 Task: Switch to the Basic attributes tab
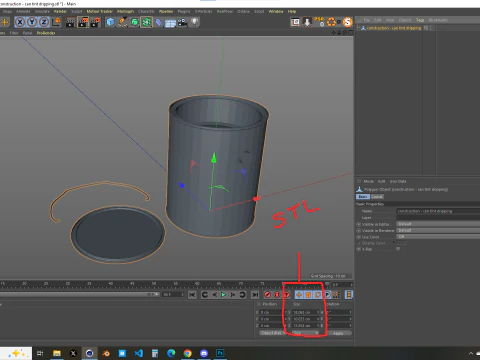[x=363, y=197]
